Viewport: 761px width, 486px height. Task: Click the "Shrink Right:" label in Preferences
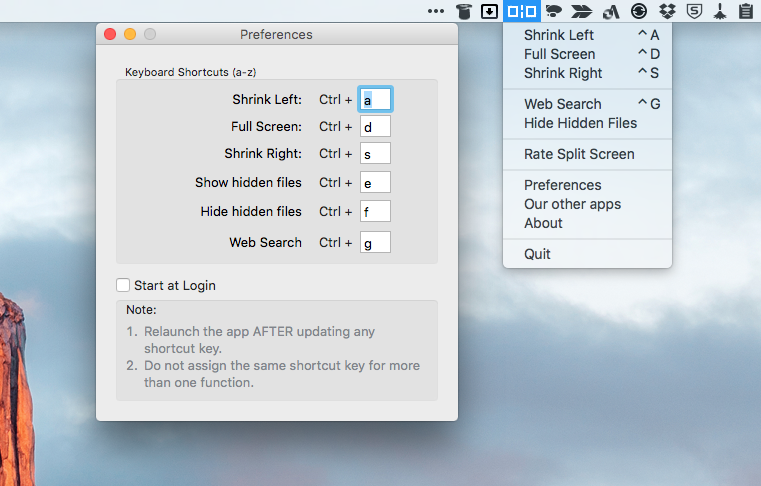click(x=263, y=153)
